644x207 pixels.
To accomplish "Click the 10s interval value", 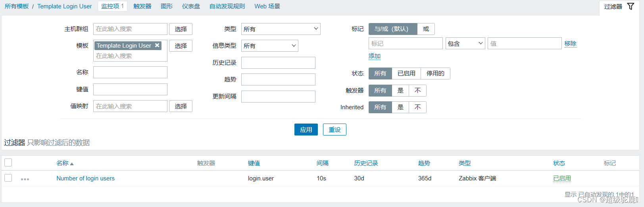I will 321,178.
